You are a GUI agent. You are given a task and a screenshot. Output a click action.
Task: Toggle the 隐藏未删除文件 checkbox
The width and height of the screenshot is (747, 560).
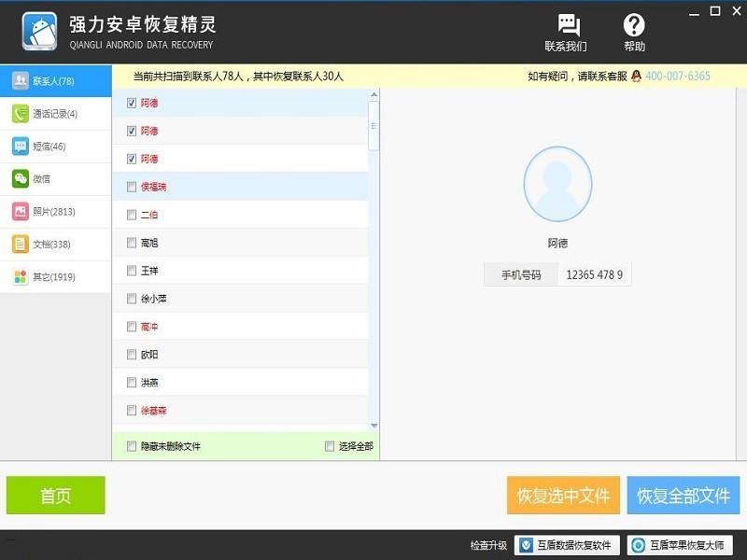[x=132, y=446]
